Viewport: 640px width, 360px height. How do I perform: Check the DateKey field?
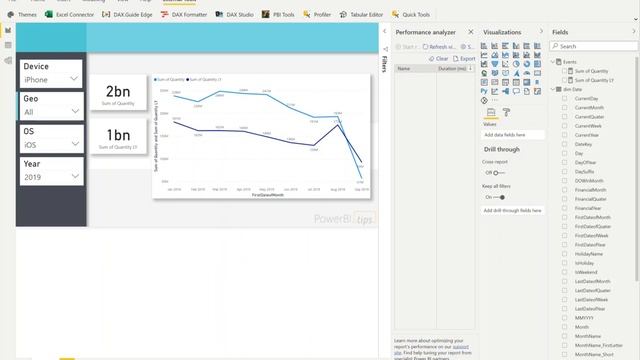[x=565, y=144]
